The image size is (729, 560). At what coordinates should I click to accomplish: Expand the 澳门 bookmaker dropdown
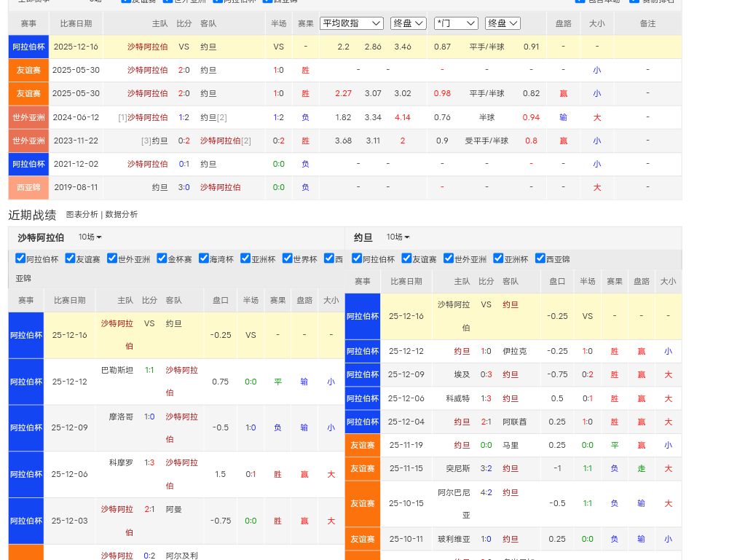pos(456,23)
